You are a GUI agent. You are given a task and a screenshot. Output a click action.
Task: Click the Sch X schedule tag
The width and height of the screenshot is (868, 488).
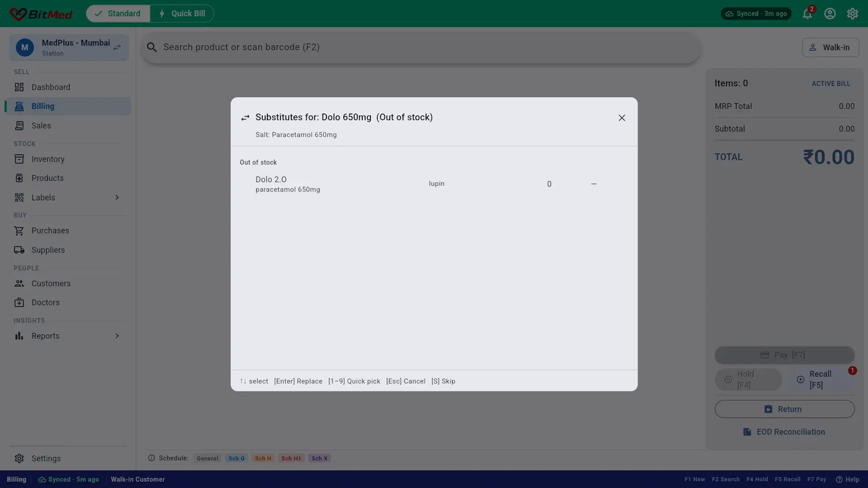pyautogui.click(x=319, y=459)
